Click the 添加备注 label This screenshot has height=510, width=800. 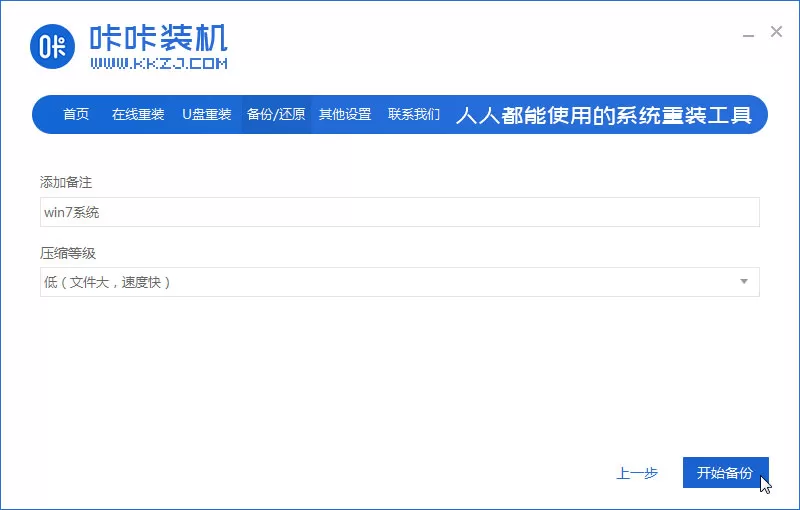(x=66, y=182)
